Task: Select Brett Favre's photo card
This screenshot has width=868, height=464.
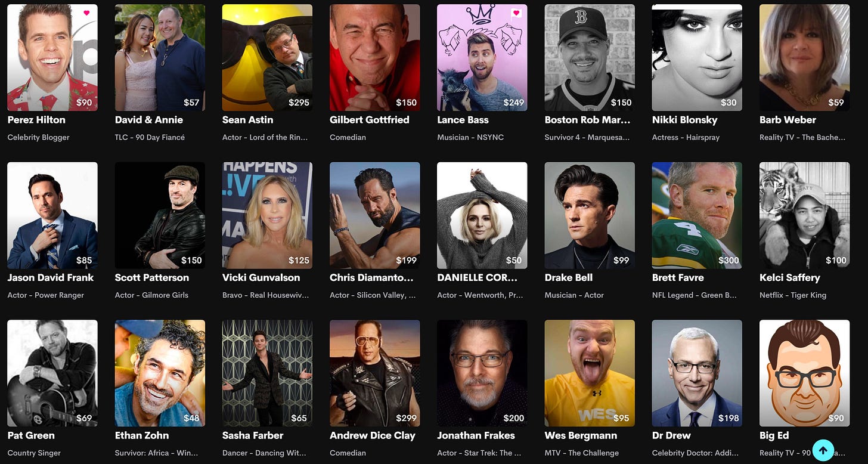Action: click(697, 215)
